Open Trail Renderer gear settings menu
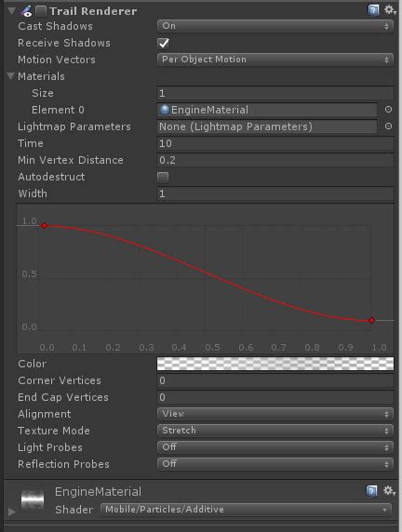 tap(390, 10)
